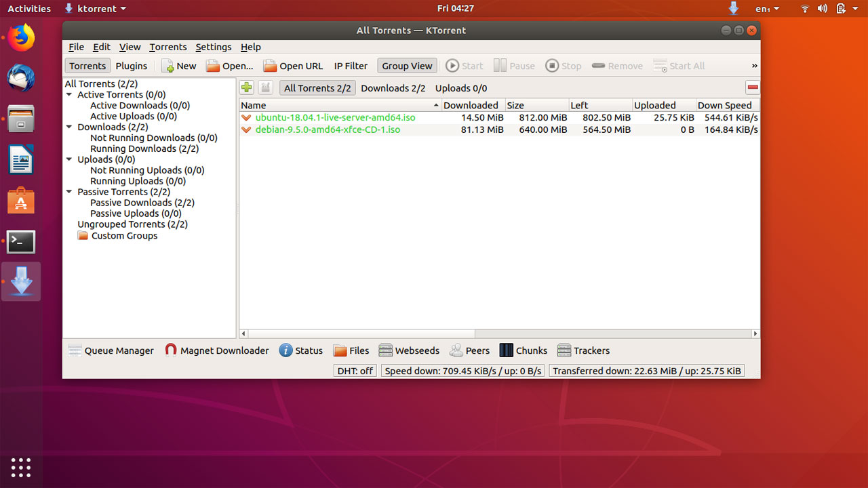This screenshot has width=868, height=488.
Task: Toggle the Torrents sidebar button
Action: click(x=87, y=66)
